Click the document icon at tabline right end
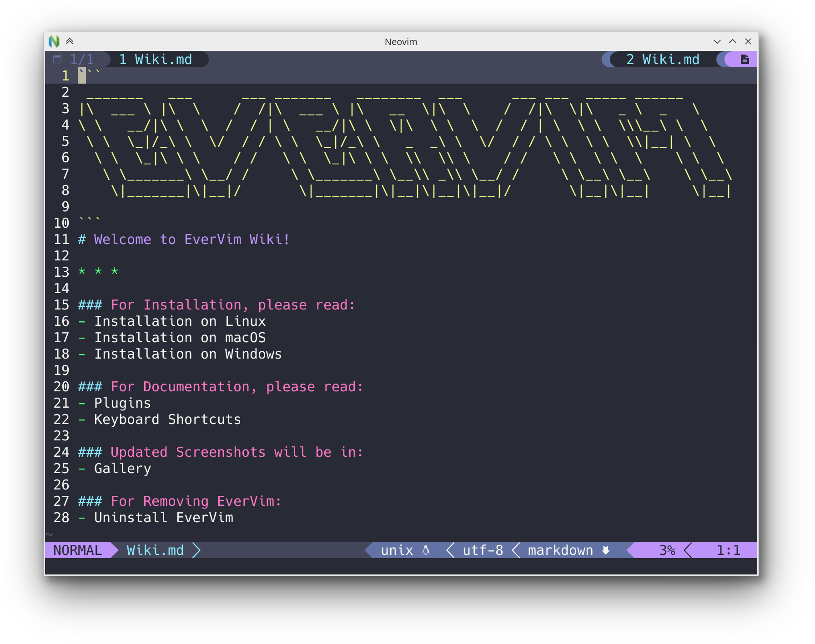 745,60
